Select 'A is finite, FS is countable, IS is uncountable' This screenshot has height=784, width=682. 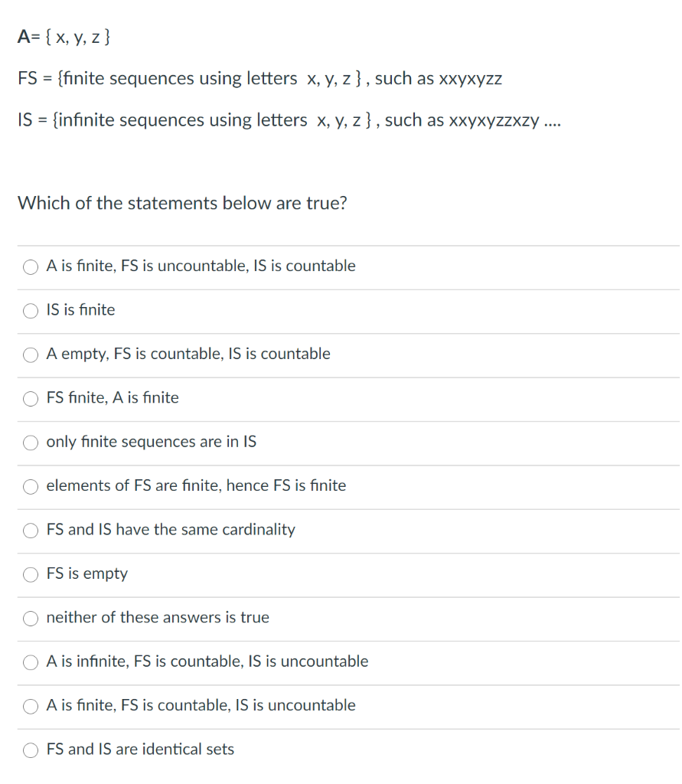coord(30,706)
